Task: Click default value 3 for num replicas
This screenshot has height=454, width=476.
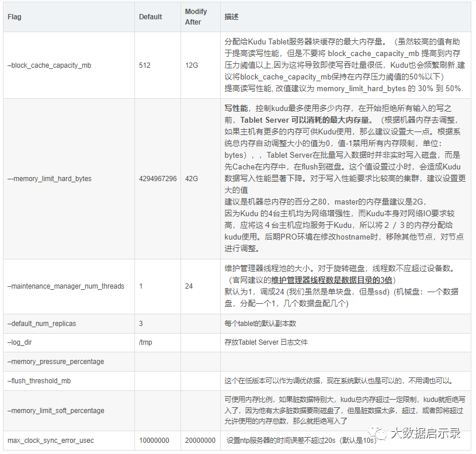Action: click(x=141, y=324)
